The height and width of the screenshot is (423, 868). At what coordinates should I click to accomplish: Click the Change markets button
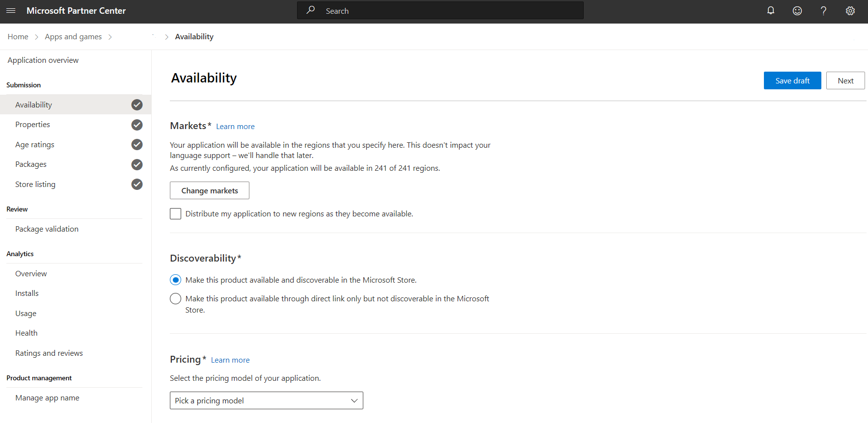point(210,190)
